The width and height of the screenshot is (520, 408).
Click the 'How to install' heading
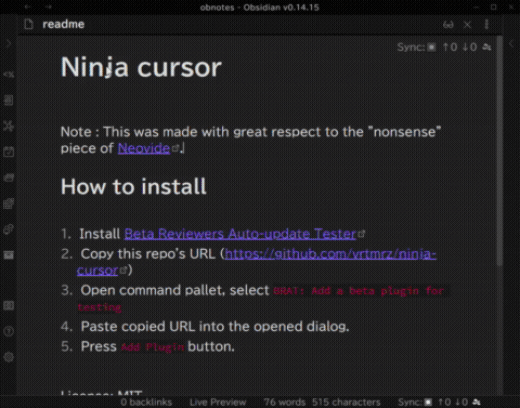pos(134,186)
